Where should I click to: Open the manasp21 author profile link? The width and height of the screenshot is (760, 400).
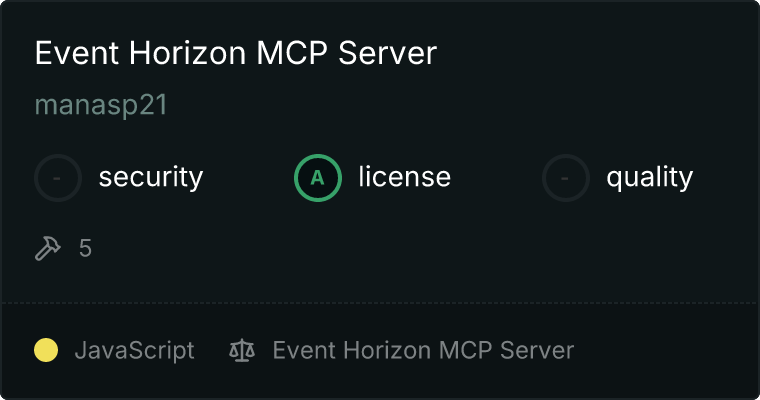(x=101, y=105)
